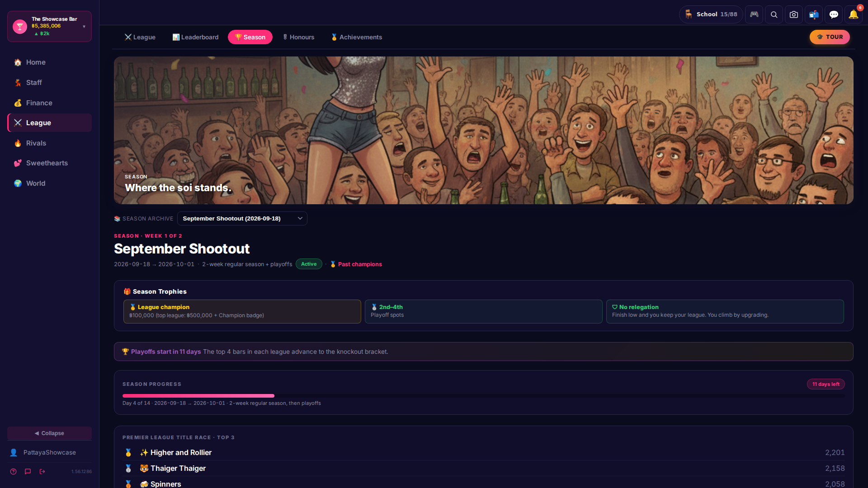Click the Season Trophies gift icon
868x488 pixels.
[127, 291]
